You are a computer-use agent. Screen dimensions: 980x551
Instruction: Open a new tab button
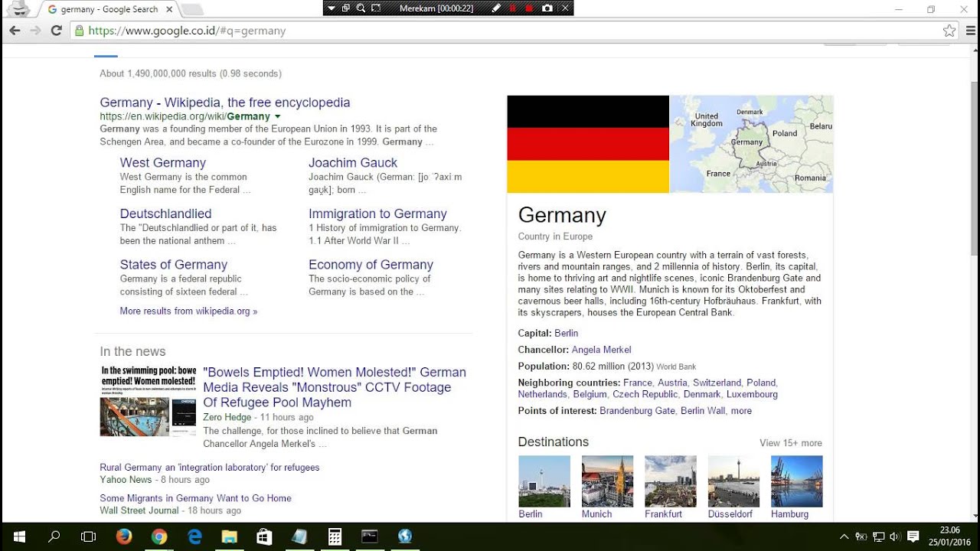191,10
